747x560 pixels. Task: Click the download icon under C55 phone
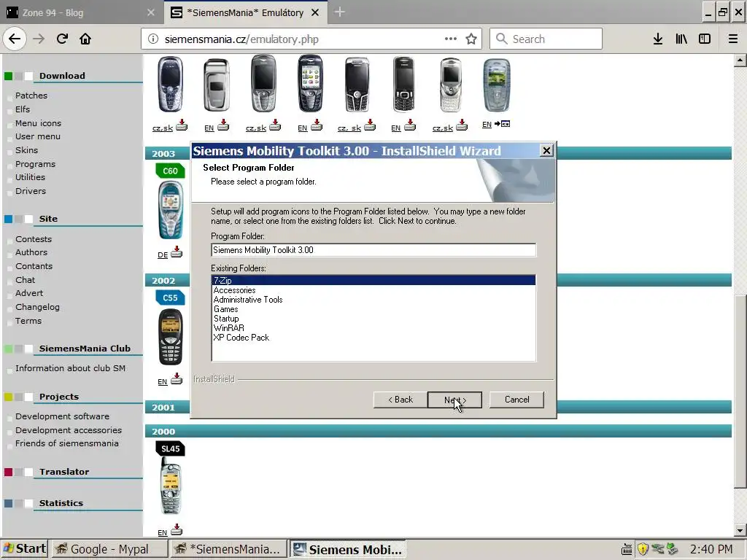click(177, 378)
